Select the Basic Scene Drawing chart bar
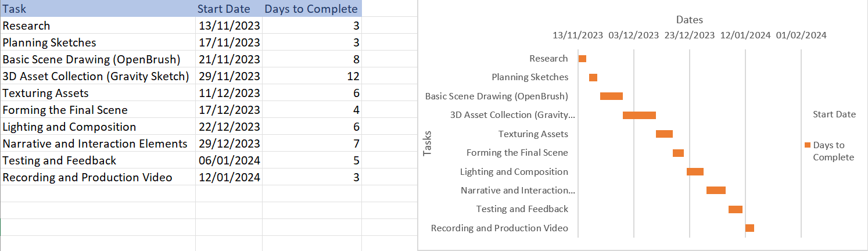 click(611, 96)
